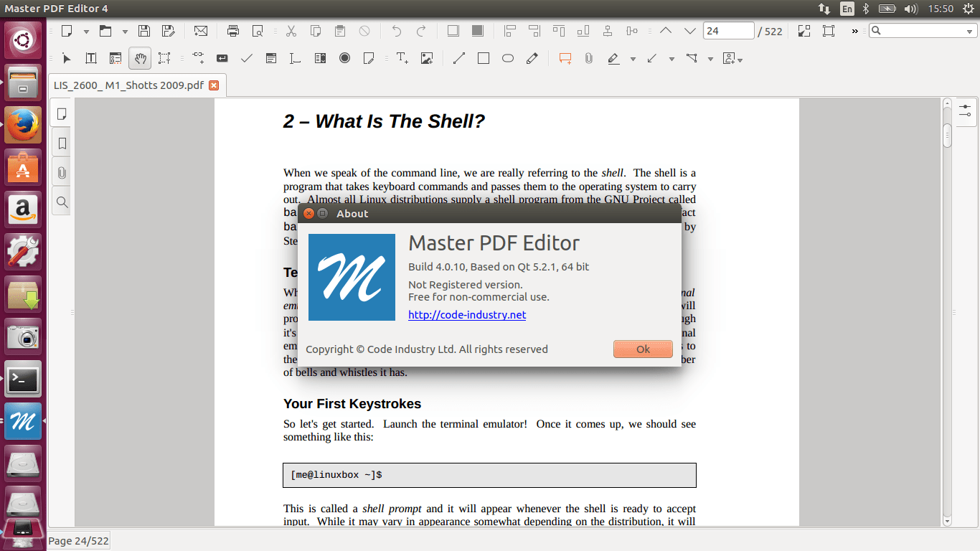Click the paperclip attach file tool
This screenshot has width=980, height=551.
click(x=589, y=58)
